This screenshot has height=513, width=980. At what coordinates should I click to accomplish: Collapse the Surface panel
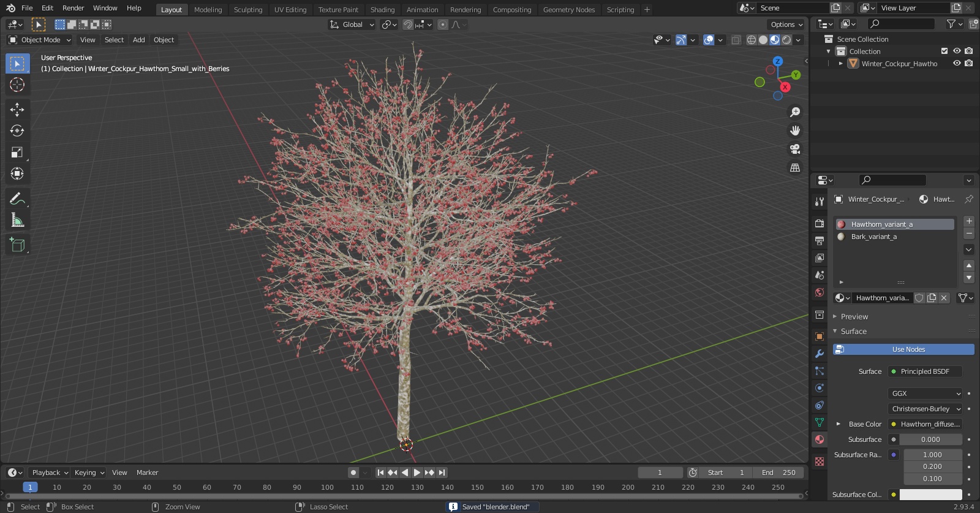tap(854, 332)
